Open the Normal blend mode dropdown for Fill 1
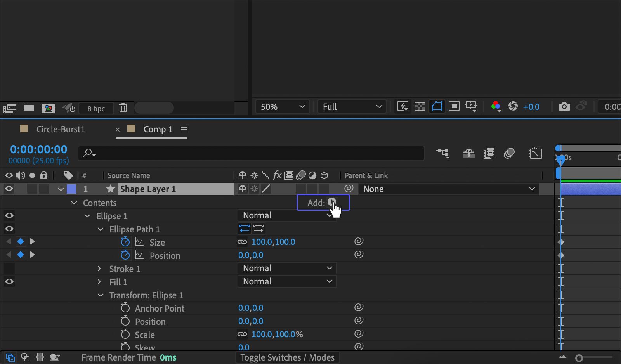Viewport: 621px width, 364px height. [286, 281]
